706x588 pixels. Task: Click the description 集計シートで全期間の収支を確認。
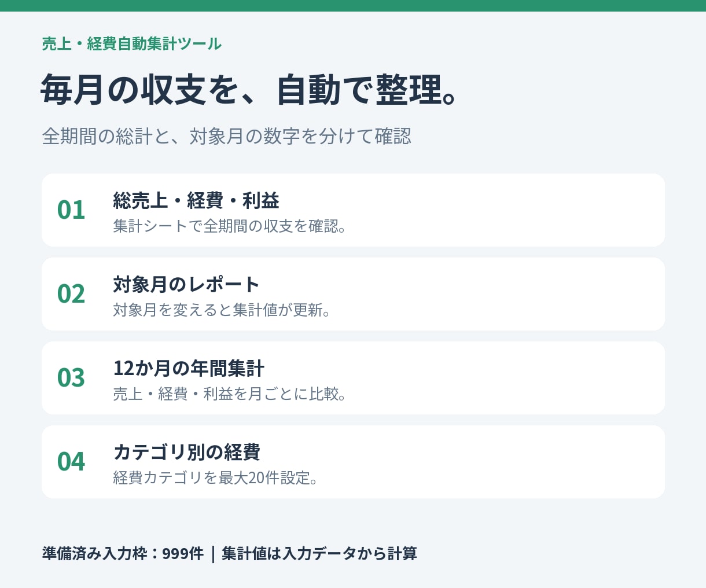(230, 226)
